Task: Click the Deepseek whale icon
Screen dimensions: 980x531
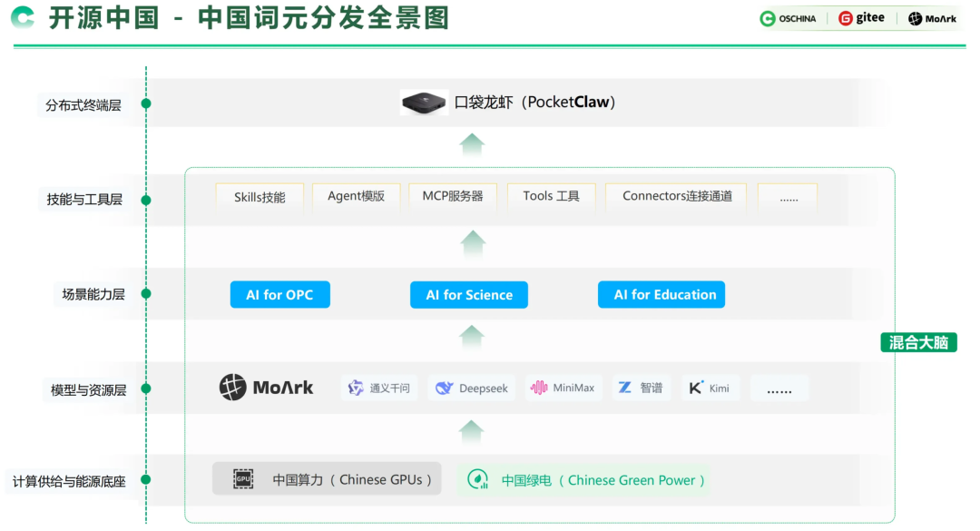Action: 444,388
